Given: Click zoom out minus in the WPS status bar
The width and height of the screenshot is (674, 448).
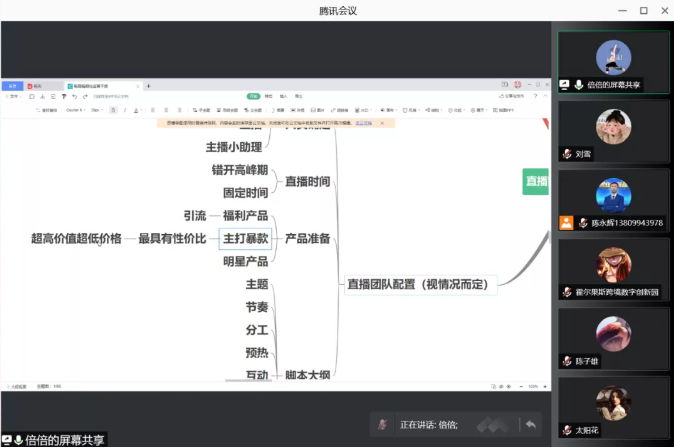Looking at the screenshot, I should [x=521, y=387].
